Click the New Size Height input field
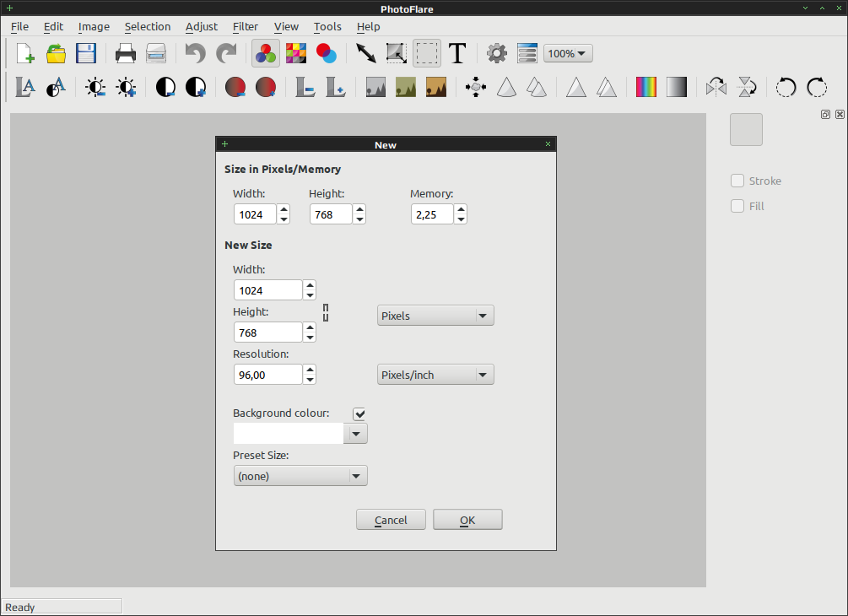The image size is (848, 616). [x=267, y=332]
